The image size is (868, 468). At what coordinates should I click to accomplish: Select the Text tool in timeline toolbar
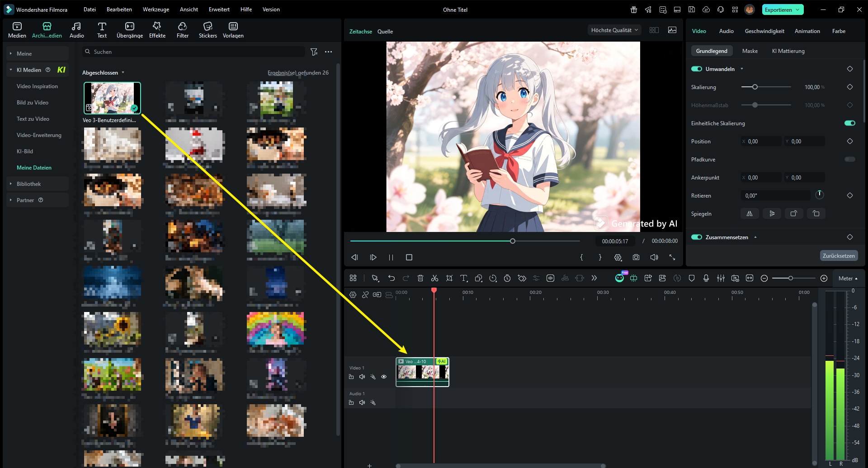pos(463,278)
